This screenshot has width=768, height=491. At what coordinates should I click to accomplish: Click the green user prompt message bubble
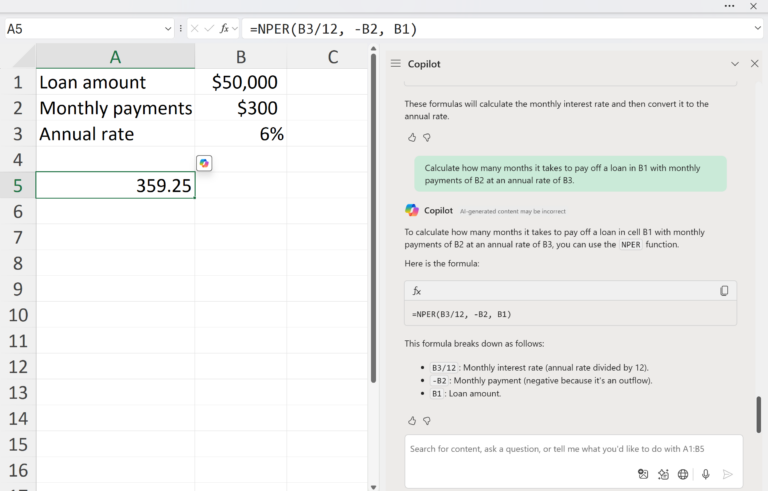pyautogui.click(x=571, y=174)
